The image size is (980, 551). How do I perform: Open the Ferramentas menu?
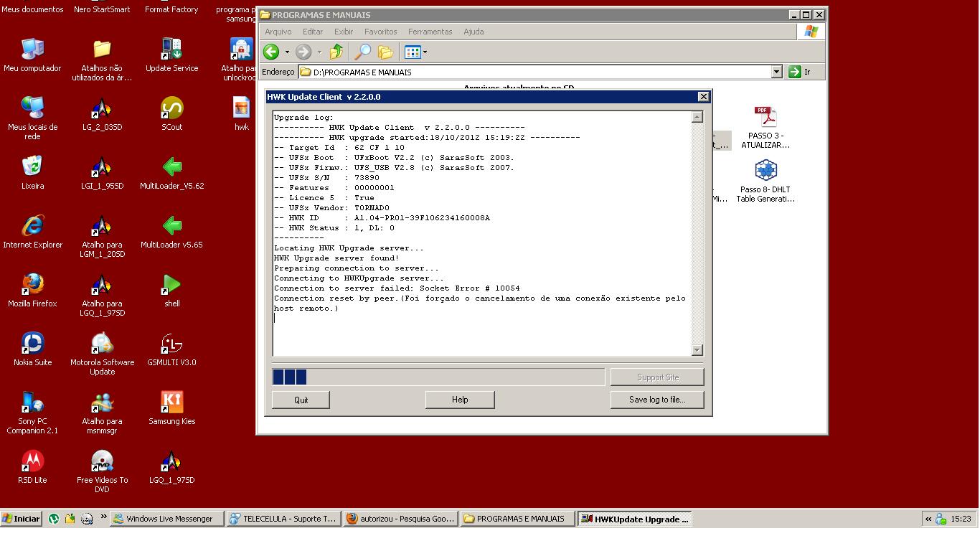tap(430, 32)
